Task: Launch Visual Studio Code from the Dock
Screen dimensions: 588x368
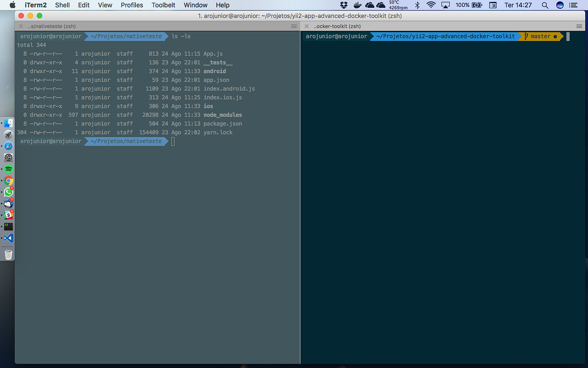Action: point(8,238)
